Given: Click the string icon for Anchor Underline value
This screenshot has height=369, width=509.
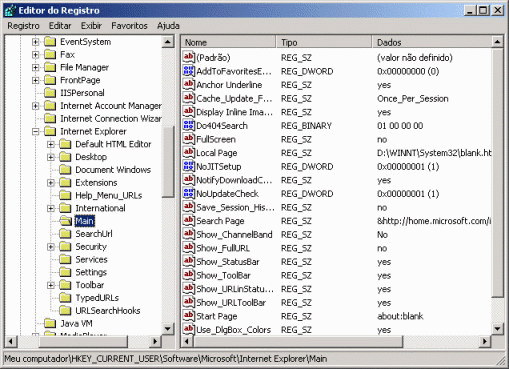Looking at the screenshot, I should (x=189, y=84).
